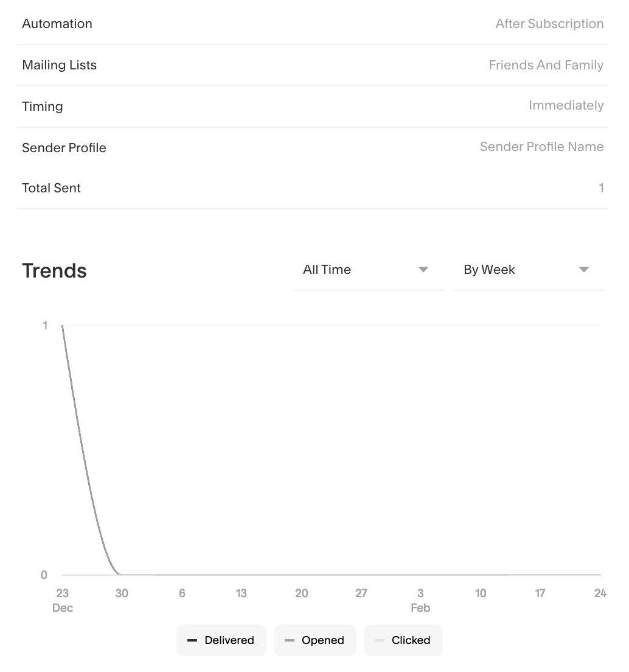Click the 3 Feb axis label
629x672 pixels.
[420, 600]
